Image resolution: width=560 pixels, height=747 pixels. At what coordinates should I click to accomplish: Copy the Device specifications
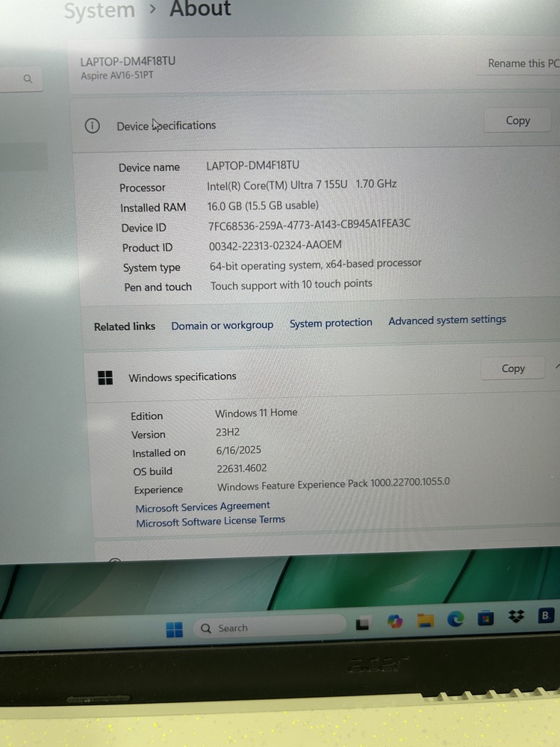tap(517, 120)
